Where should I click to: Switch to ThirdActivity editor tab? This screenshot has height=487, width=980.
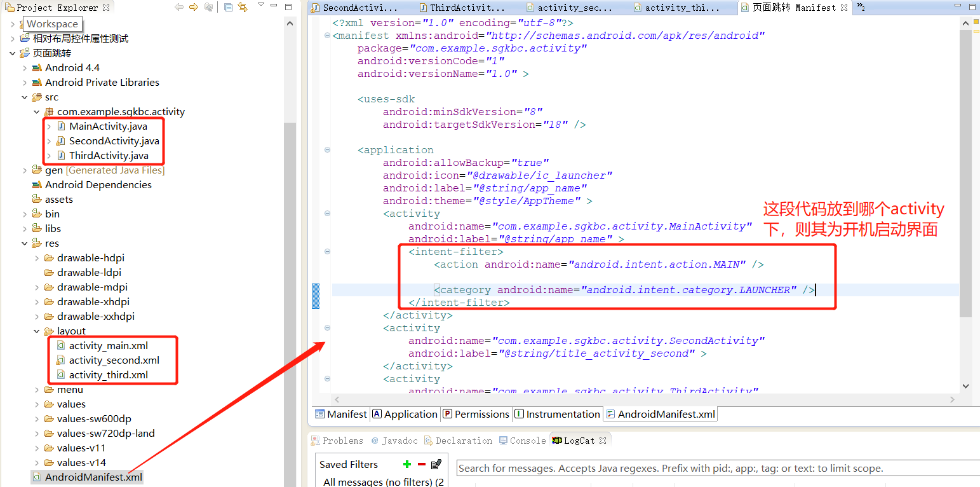click(x=462, y=8)
